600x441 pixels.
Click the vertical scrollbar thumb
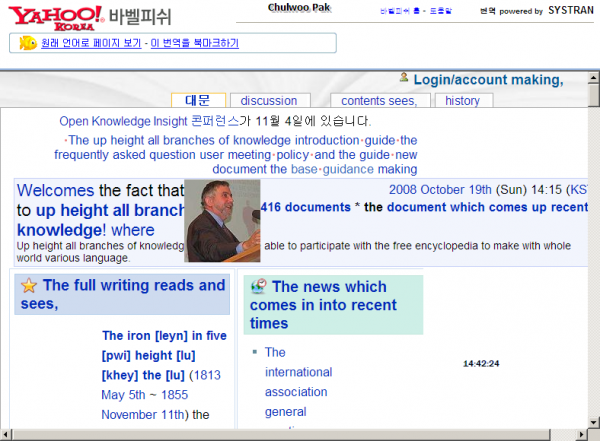point(593,95)
